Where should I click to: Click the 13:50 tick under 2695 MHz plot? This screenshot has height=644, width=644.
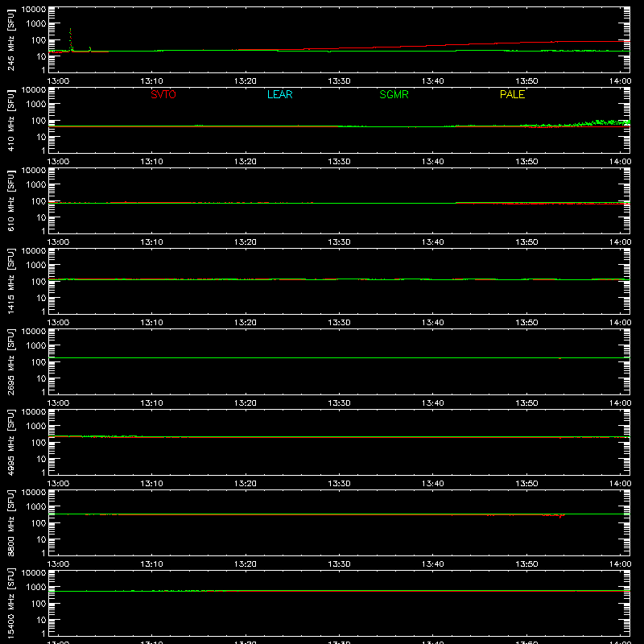pos(526,403)
